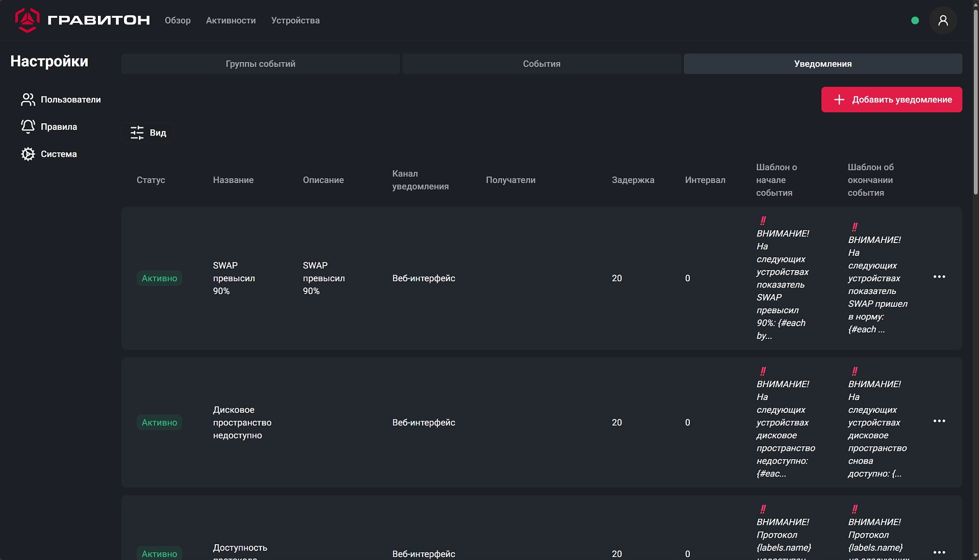Click the Graviton logo icon
This screenshot has width=979, height=560.
27,20
